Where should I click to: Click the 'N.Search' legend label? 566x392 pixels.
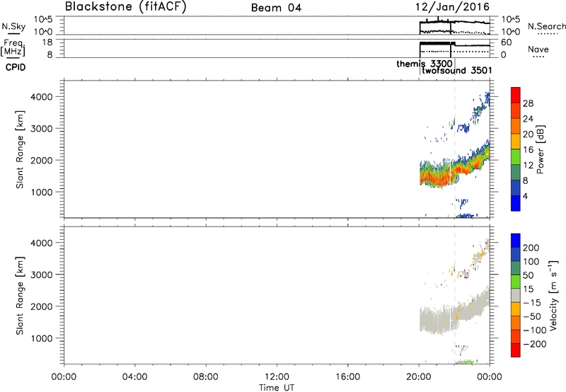(546, 26)
